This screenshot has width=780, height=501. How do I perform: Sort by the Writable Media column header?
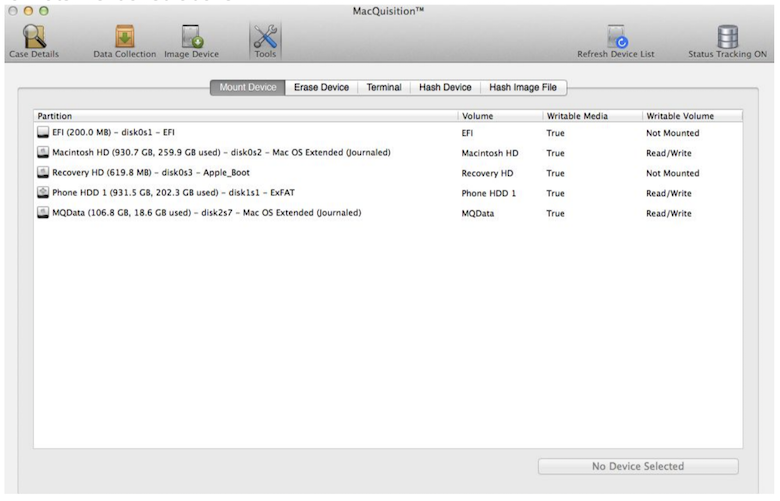point(592,116)
